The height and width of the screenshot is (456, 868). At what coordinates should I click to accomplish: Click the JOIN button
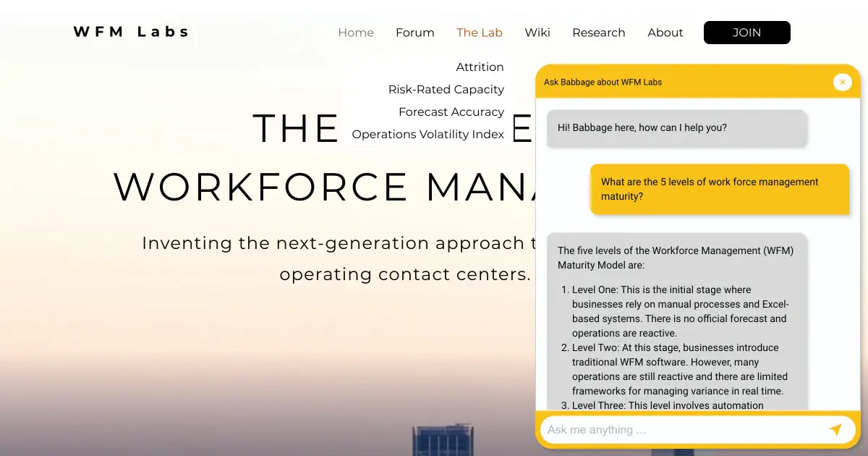(747, 33)
